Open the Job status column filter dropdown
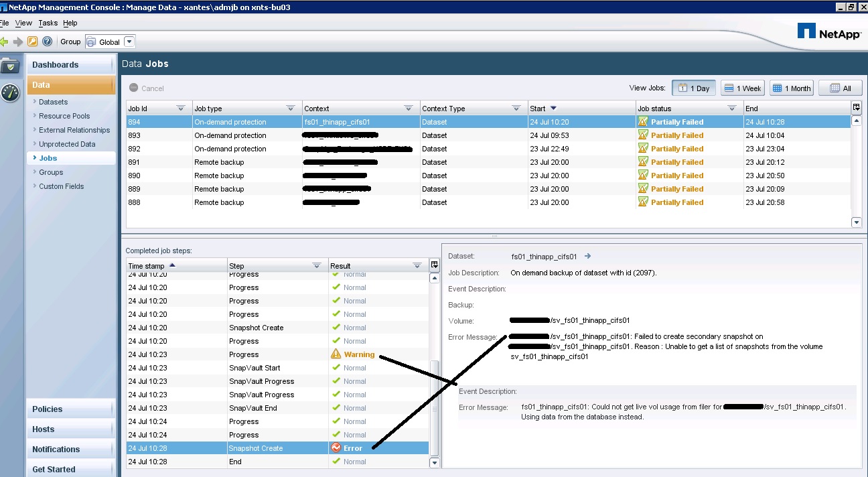This screenshot has width=868, height=477. 732,109
